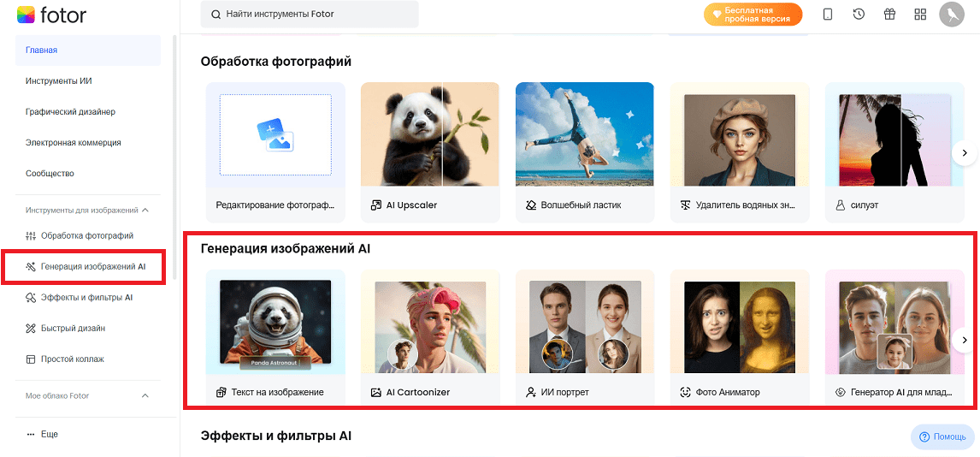This screenshot has height=457, width=980.
Task: Open the mobile app icon in header
Action: coord(828,15)
